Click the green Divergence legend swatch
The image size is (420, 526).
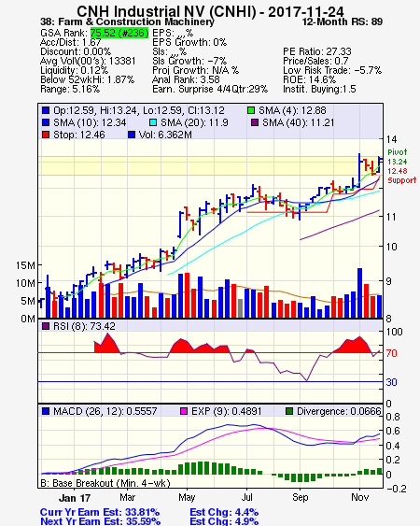[289, 411]
